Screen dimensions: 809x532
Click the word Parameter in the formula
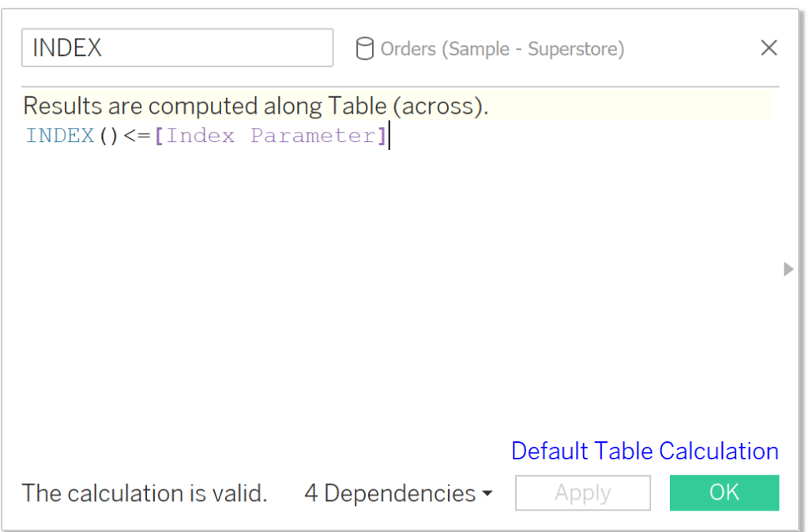click(x=314, y=136)
